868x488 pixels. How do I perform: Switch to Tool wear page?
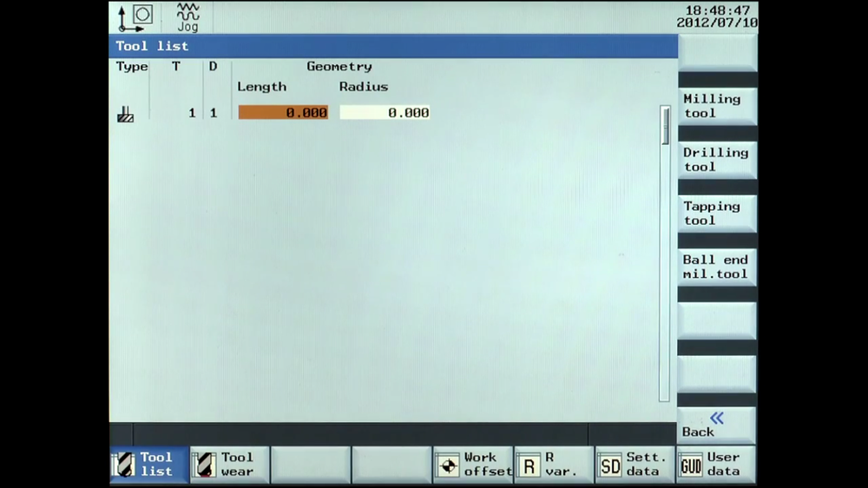pos(230,465)
